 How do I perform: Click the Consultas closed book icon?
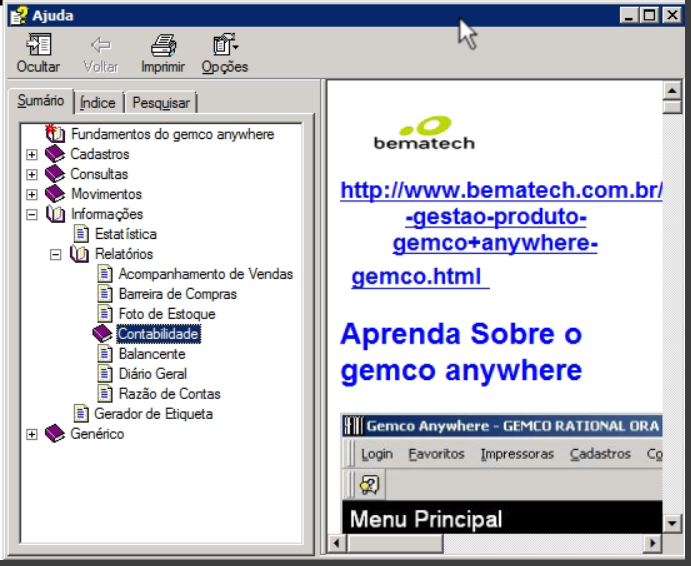(55, 174)
